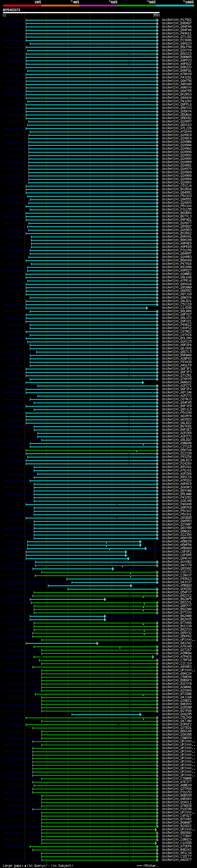Click the UniRef100_Q39BZ1 label
Viewport: 197px width, 868px height.
point(176,701)
